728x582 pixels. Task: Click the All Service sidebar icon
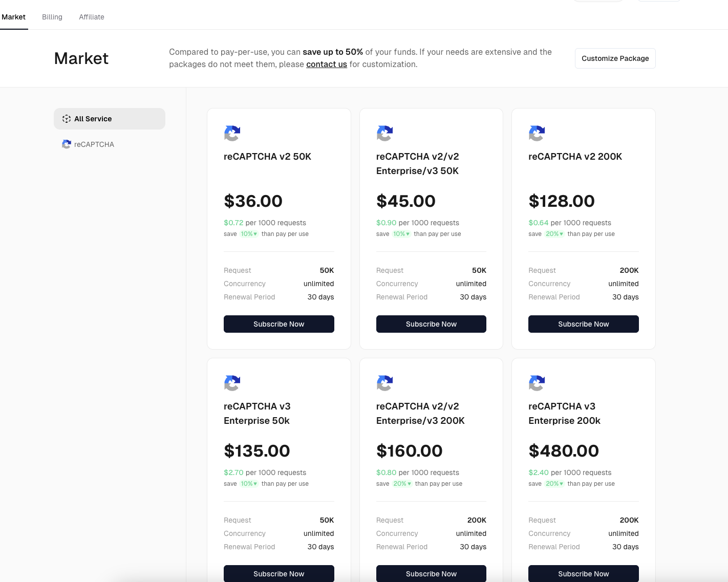(x=67, y=119)
